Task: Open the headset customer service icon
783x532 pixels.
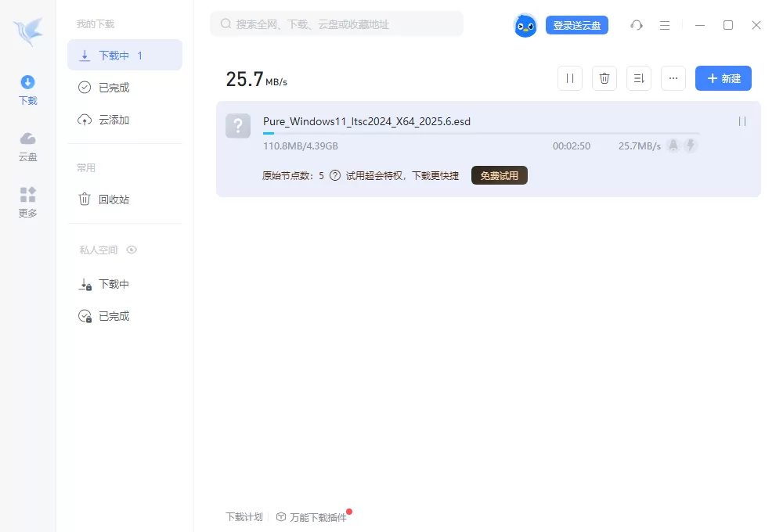Action: coord(637,25)
